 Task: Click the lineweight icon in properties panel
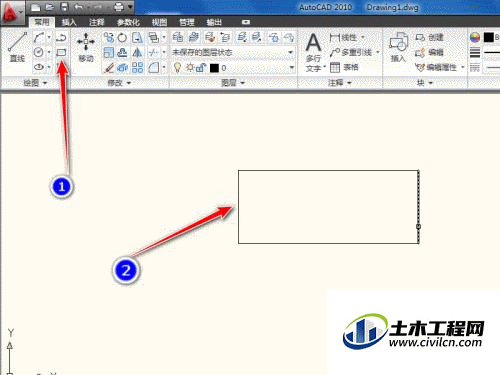tap(475, 52)
